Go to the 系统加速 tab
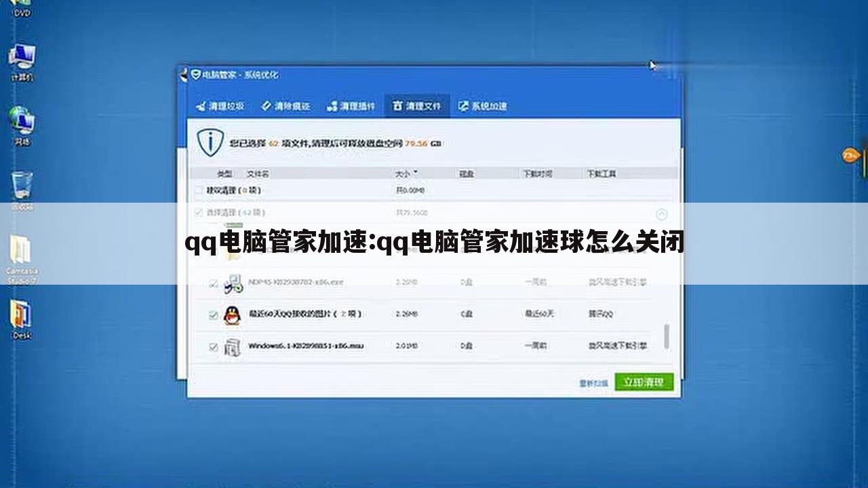Viewport: 868px width, 488px height. 483,106
